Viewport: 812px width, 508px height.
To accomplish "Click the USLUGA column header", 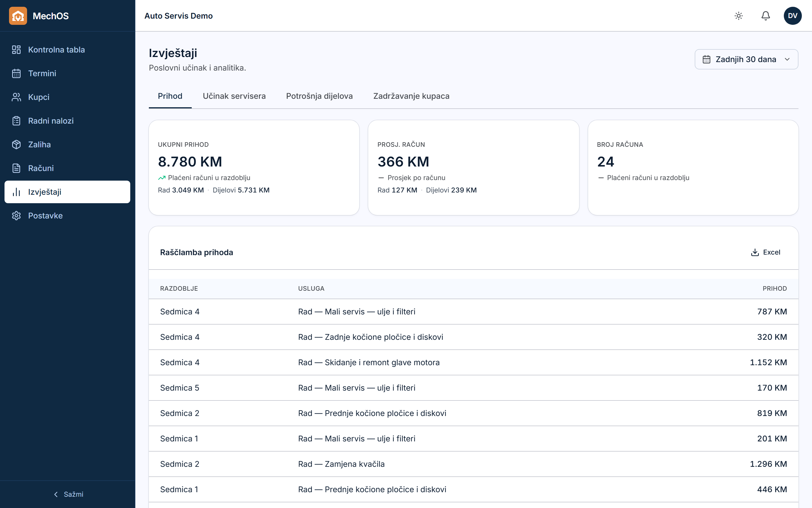I will 311,289.
